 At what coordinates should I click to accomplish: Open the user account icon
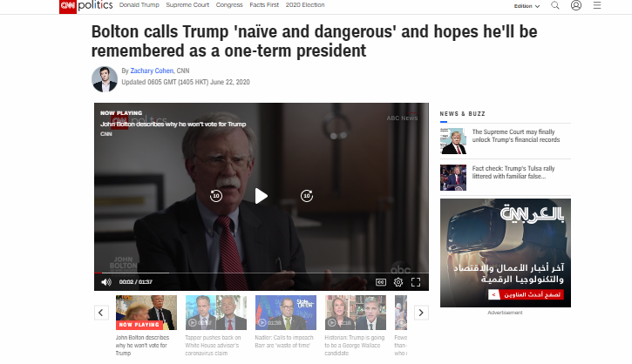tap(576, 5)
